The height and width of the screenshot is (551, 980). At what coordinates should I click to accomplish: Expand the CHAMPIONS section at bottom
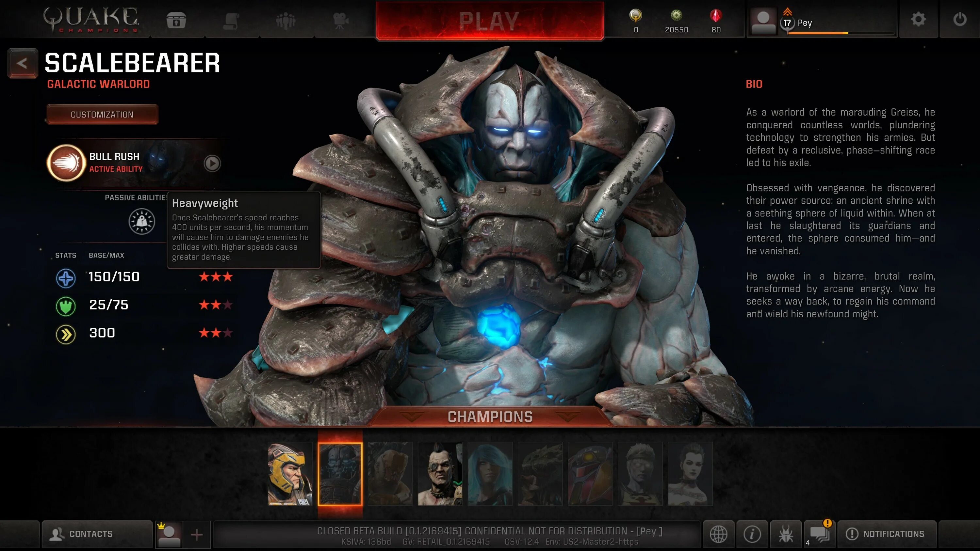click(489, 416)
